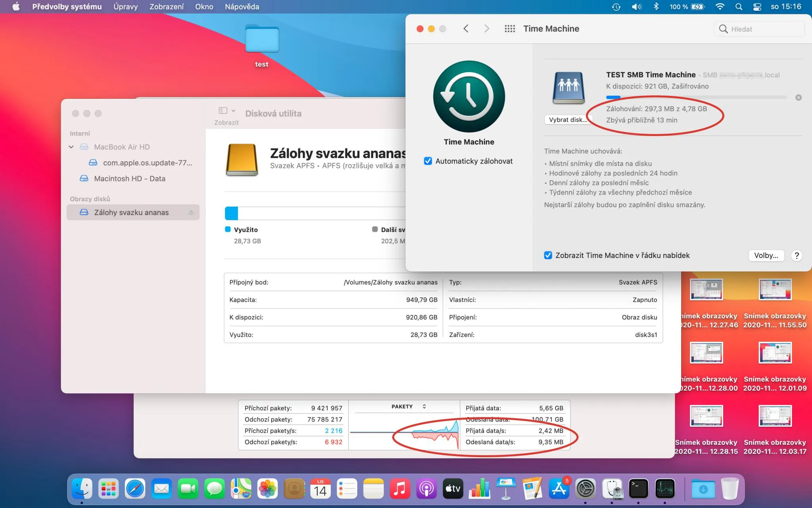Open Bluetooth status in menu bar
This screenshot has height=508, width=812.
point(656,7)
